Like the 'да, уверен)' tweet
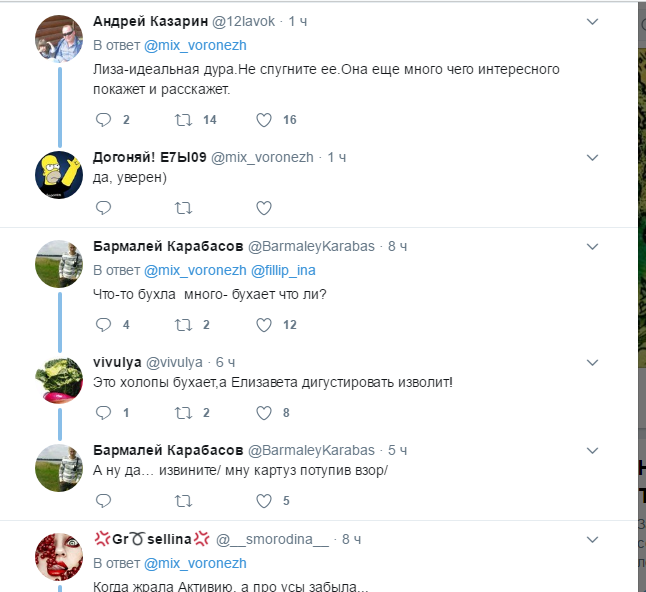 click(x=264, y=208)
